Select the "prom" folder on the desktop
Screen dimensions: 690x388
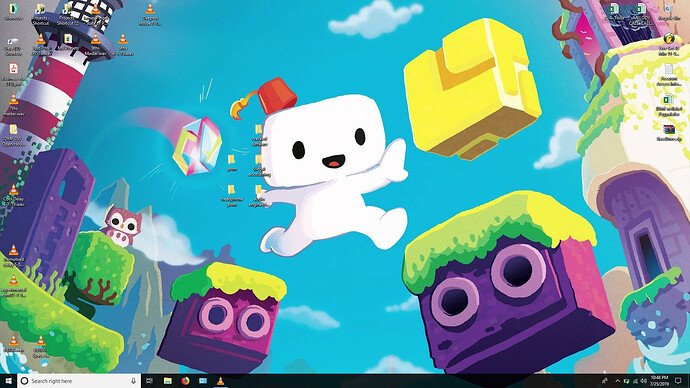pyautogui.click(x=231, y=162)
